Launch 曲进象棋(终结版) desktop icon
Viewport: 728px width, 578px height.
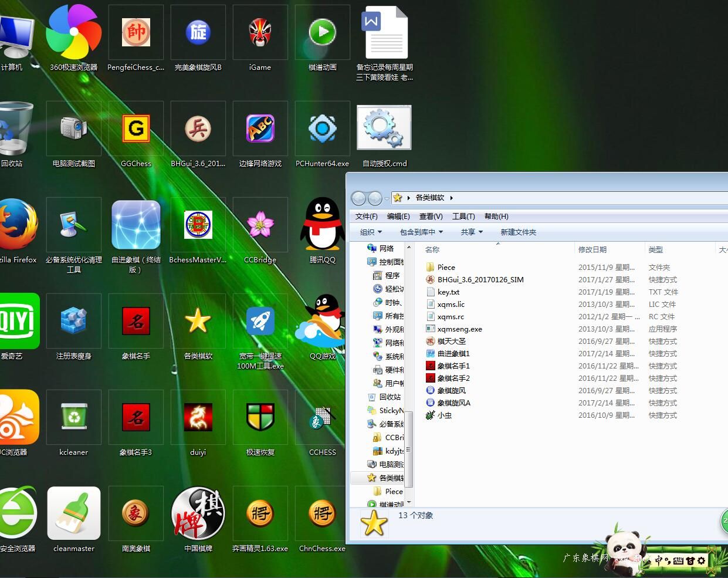point(136,236)
